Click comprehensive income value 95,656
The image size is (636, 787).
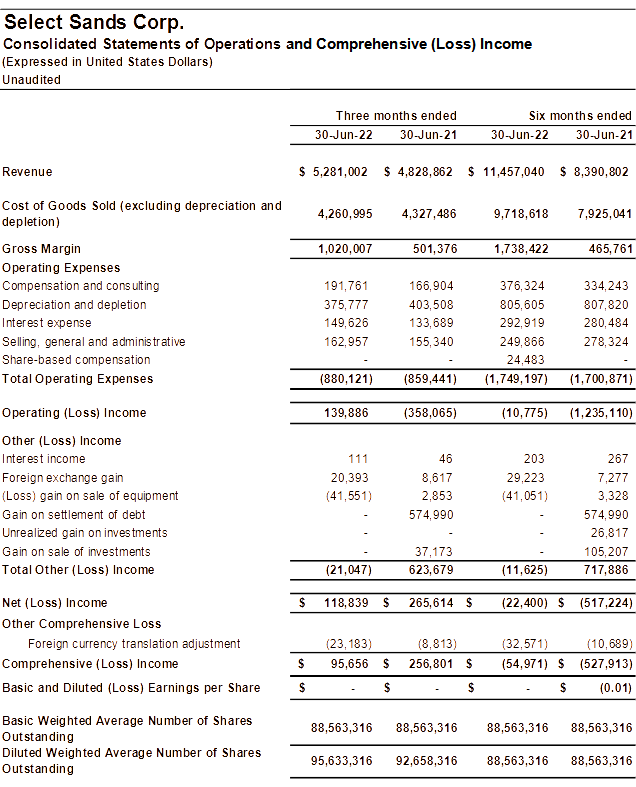[349, 664]
